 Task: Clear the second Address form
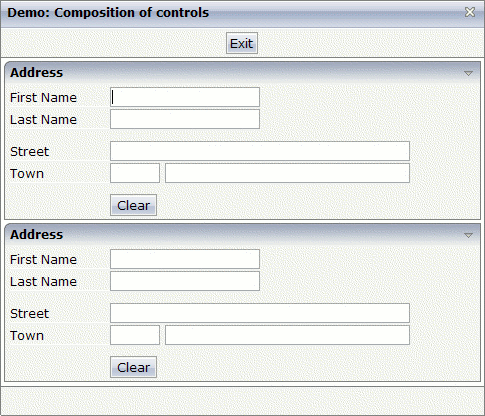point(133,367)
